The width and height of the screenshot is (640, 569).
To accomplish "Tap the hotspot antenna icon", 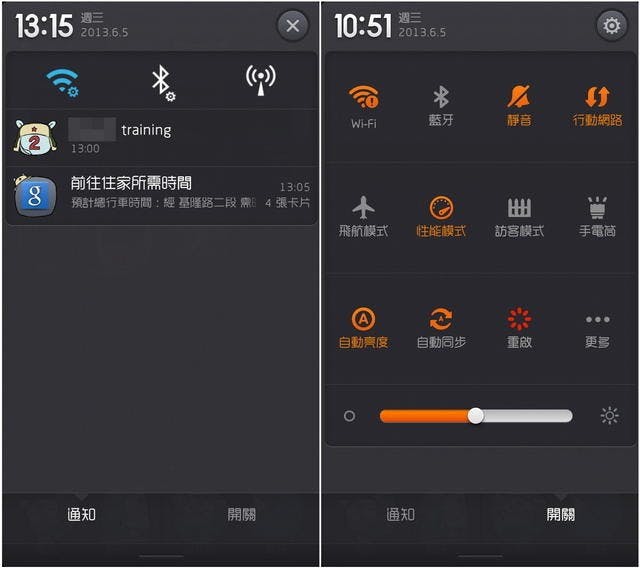I will pos(260,80).
